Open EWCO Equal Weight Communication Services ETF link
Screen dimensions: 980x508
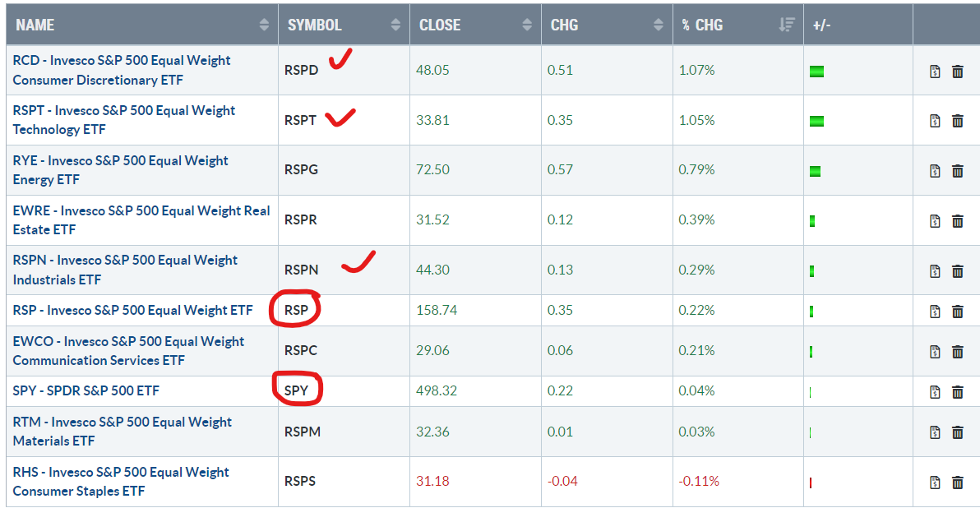click(128, 350)
